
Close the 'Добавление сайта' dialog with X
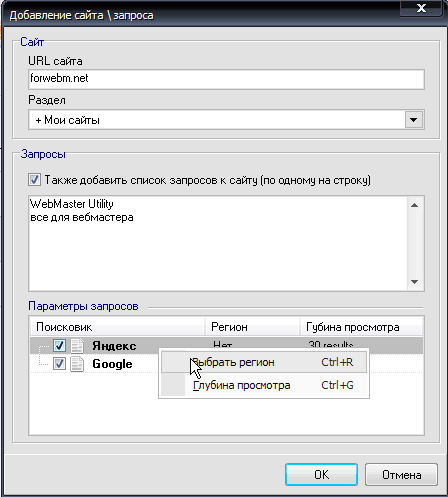[x=422, y=8]
